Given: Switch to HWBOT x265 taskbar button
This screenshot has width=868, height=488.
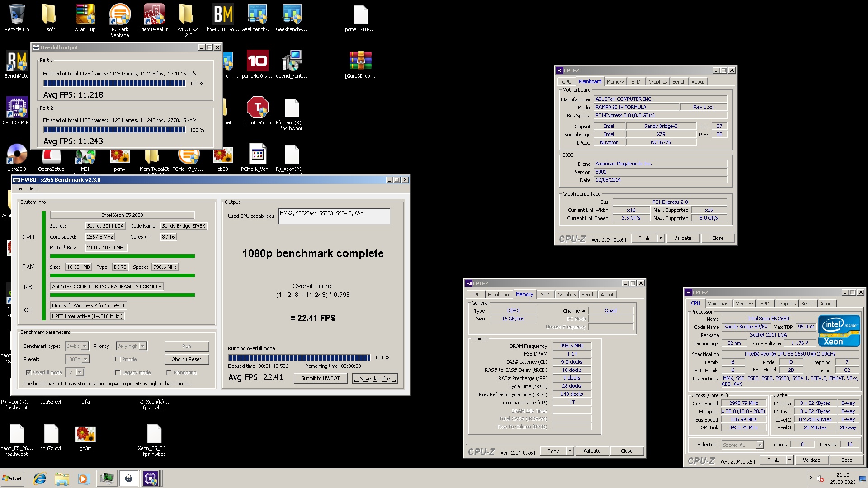Looking at the screenshot, I should [129, 479].
